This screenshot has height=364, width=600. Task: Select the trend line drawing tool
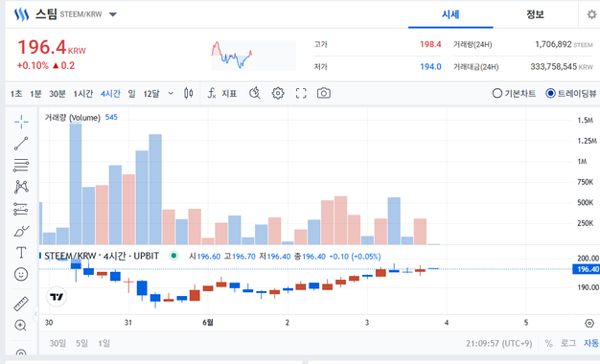point(21,144)
